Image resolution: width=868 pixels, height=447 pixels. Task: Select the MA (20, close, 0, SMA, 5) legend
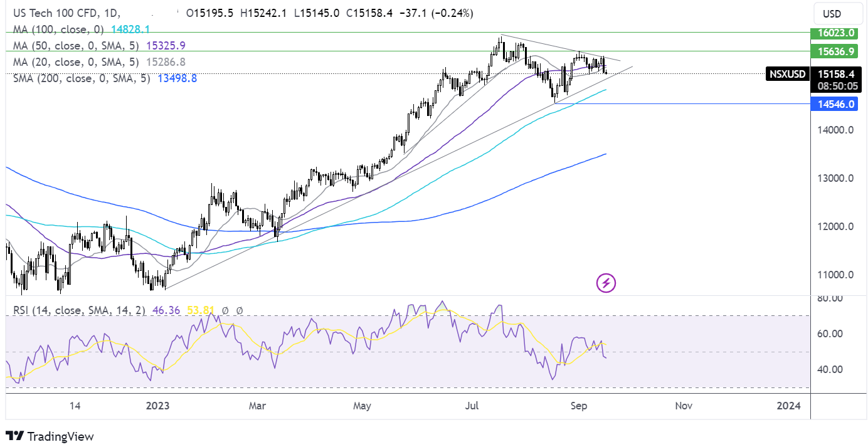(x=77, y=61)
